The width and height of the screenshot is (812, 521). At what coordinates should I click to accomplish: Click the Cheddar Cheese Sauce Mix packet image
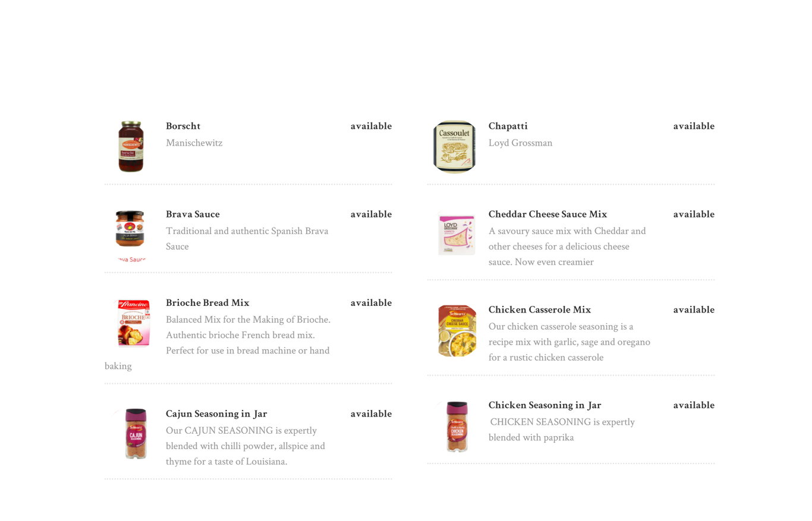point(457,234)
